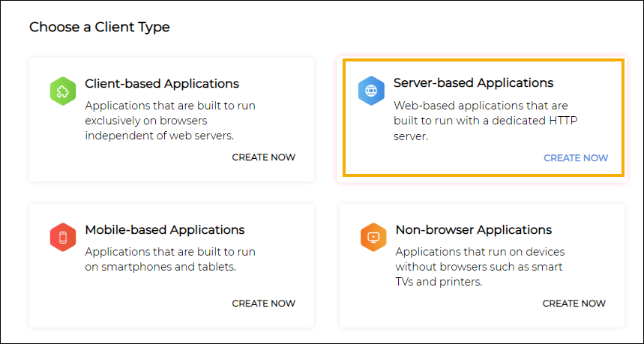Click the 'on smartphones and tablets' description line
644x344 pixels.
[160, 268]
